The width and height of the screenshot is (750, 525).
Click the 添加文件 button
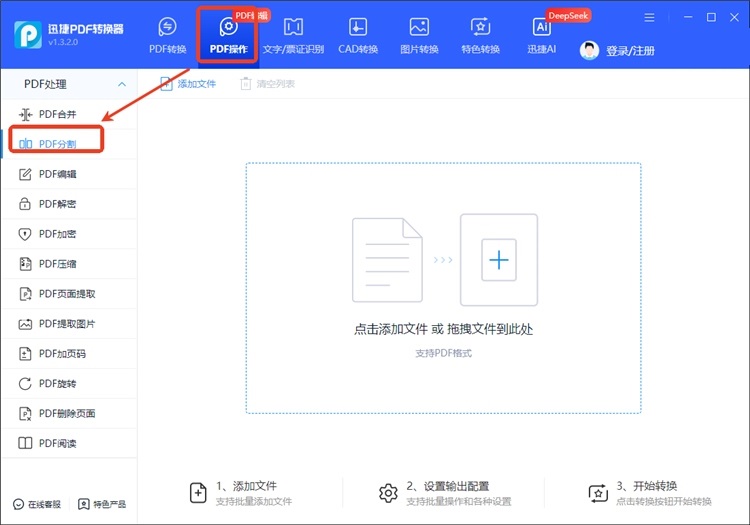[x=188, y=84]
